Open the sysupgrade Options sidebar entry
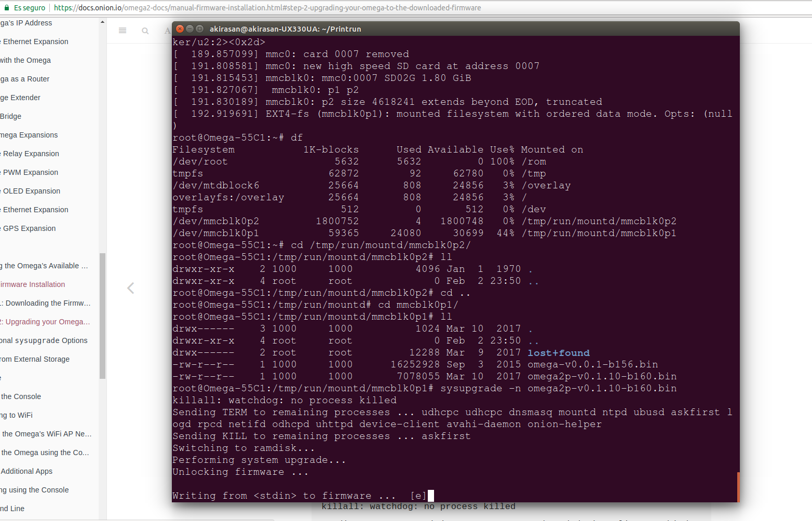This screenshot has height=521, width=812. pos(44,340)
